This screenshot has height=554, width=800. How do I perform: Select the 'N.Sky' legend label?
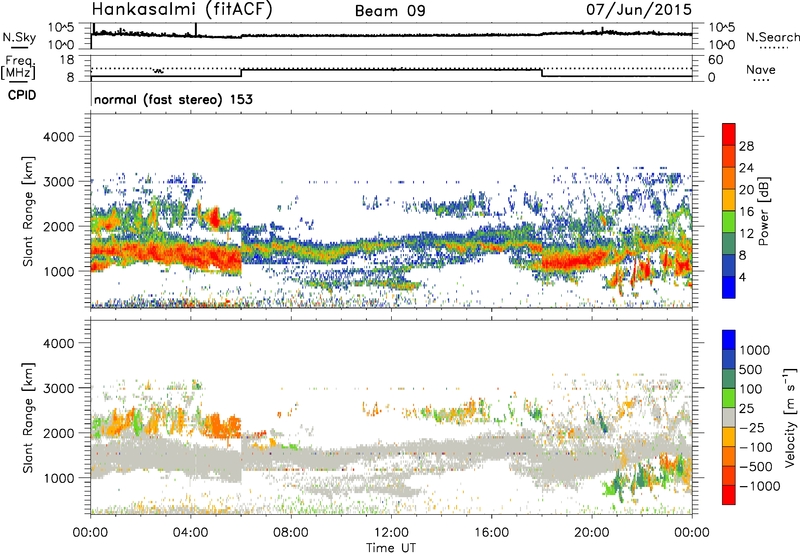(x=19, y=37)
